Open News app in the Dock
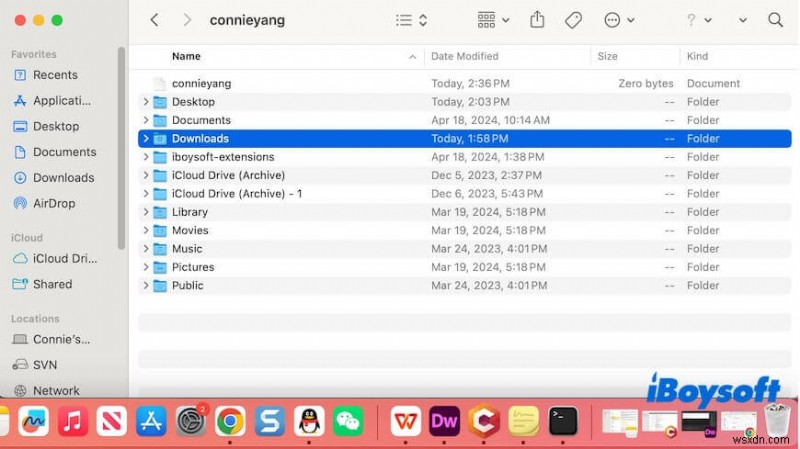This screenshot has width=800, height=449. pos(112,421)
